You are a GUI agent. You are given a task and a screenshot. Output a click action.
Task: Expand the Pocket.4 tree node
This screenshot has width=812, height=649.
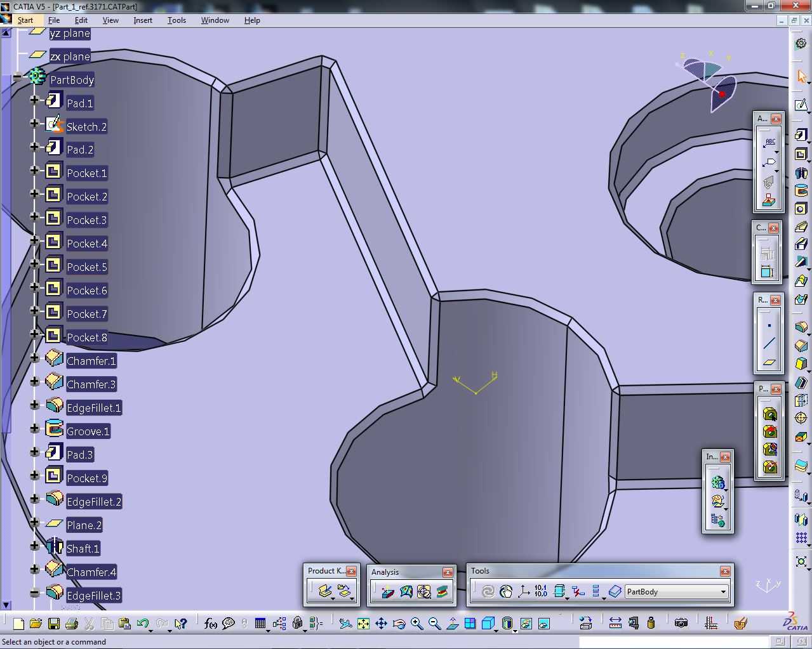click(34, 241)
